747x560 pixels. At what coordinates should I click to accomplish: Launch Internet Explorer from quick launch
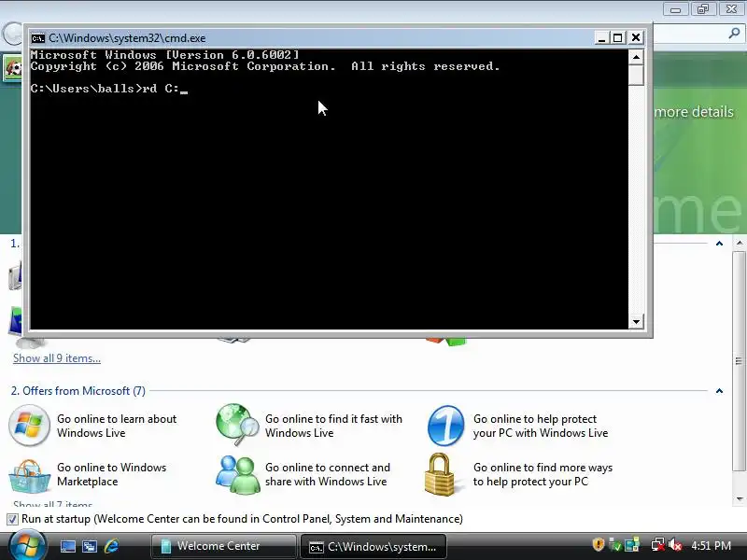click(111, 546)
